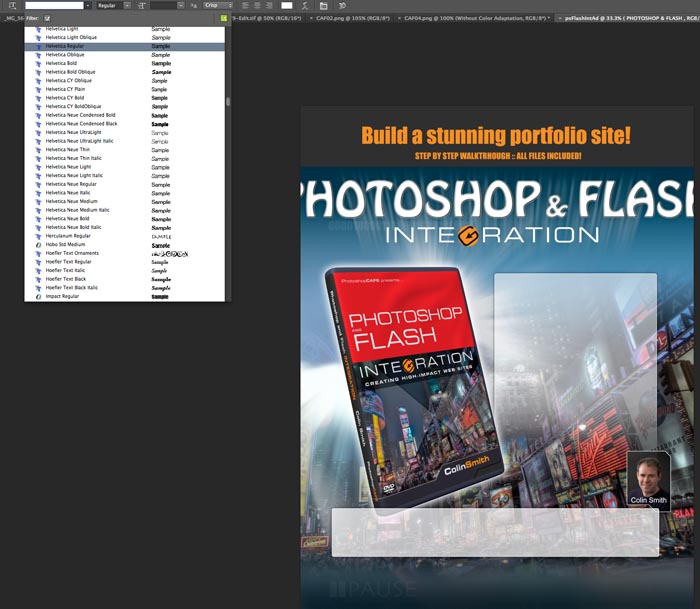Select Helvetica Neue Regular font
The height and width of the screenshot is (609, 700).
click(x=125, y=184)
